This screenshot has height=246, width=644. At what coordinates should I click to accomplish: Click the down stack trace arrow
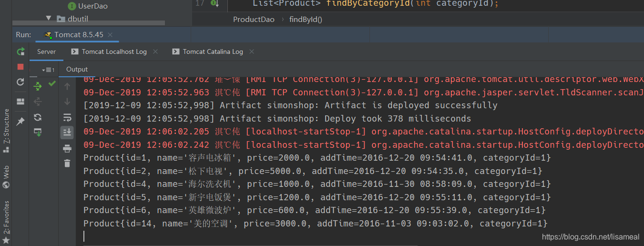click(67, 102)
